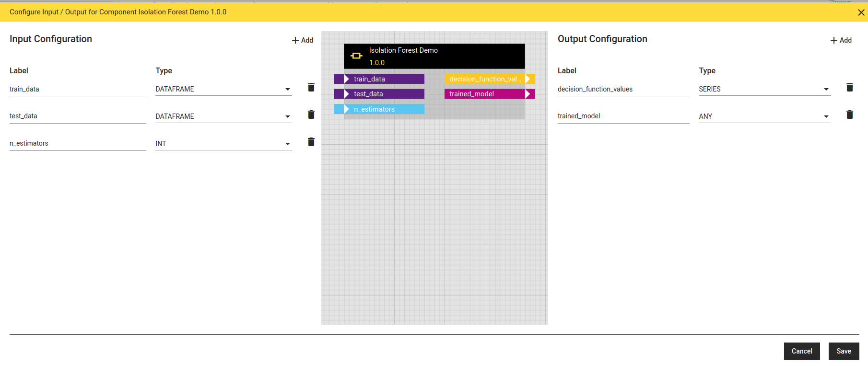Screen dimensions: 868x366
Task: Click the Isolation Forest Demo component header
Action: click(x=434, y=57)
